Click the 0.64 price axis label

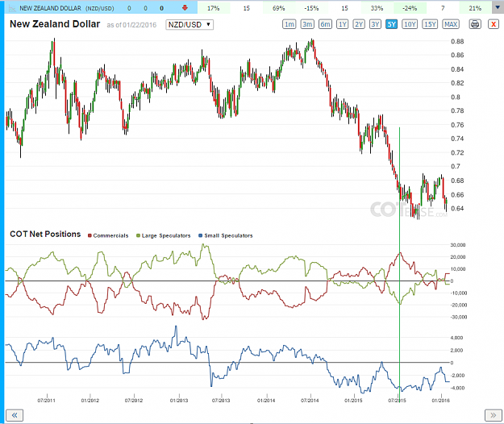point(457,209)
